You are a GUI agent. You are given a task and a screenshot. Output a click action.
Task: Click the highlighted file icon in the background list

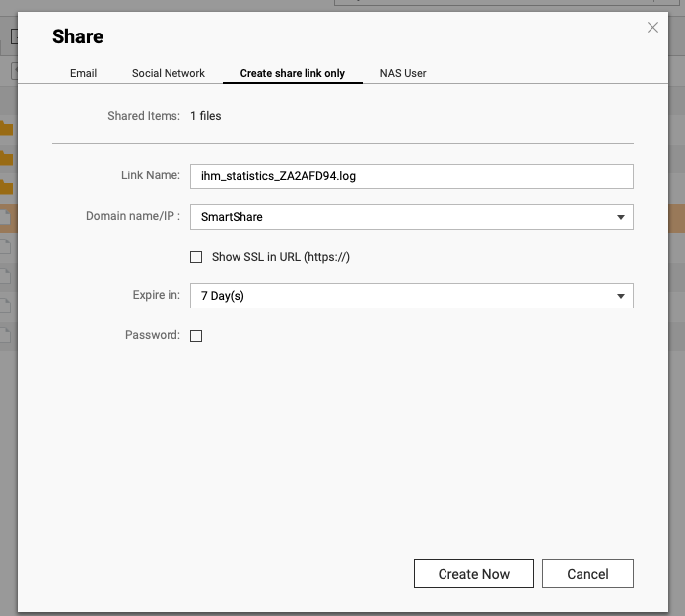coord(7,217)
